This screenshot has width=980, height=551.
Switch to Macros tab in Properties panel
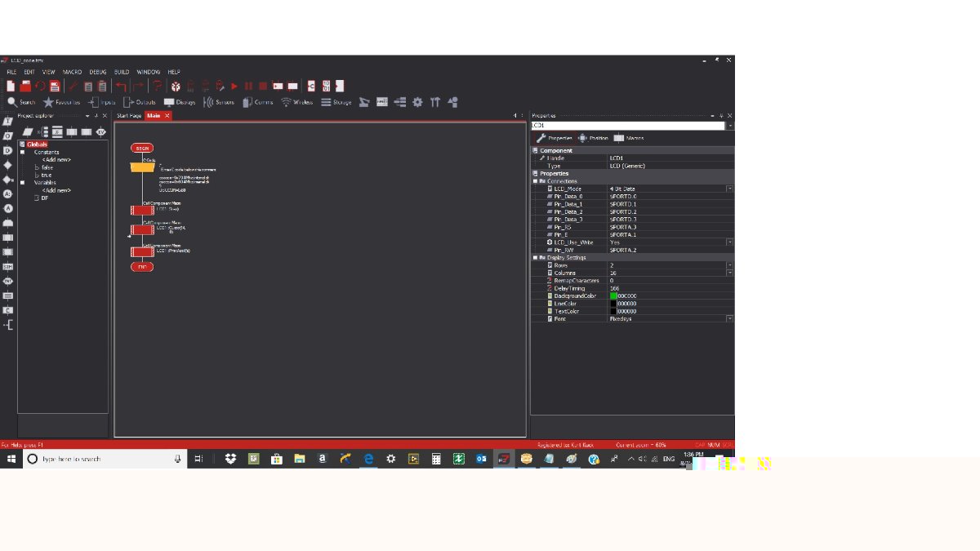pyautogui.click(x=630, y=138)
